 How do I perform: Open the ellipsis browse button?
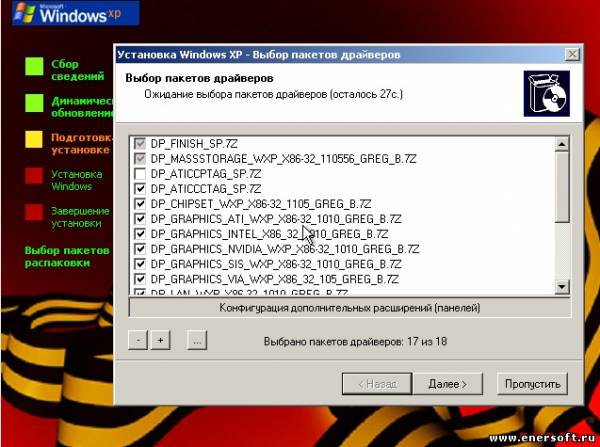[x=197, y=340]
